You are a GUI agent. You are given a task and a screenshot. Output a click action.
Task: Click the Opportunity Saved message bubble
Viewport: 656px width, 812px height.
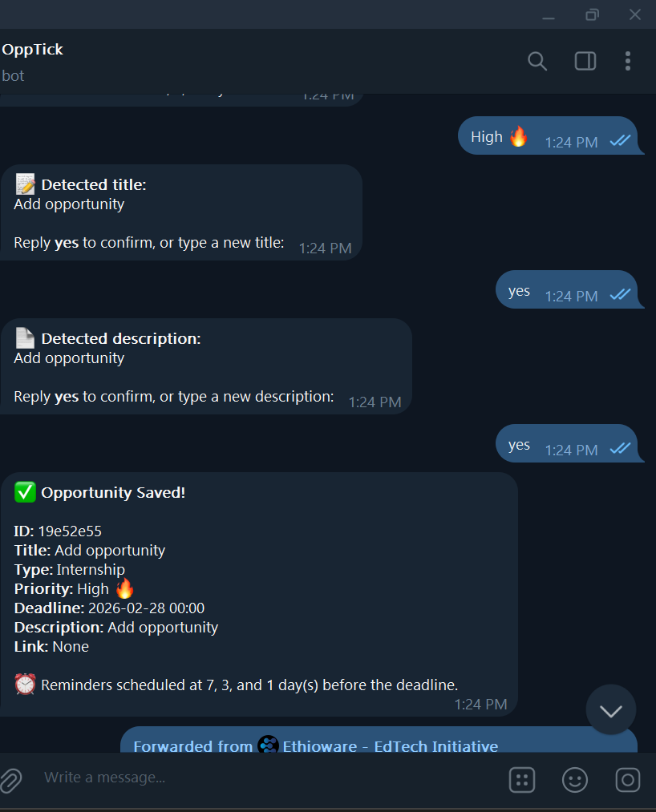tap(258, 593)
